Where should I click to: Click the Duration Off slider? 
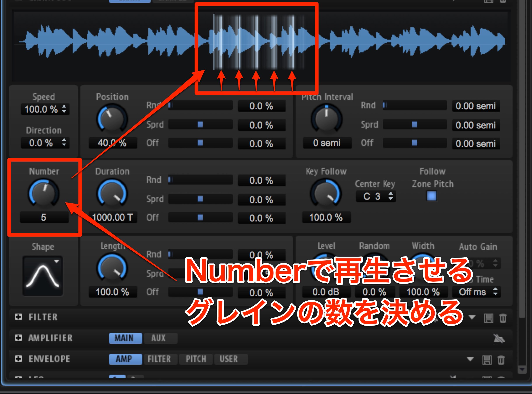(x=200, y=217)
